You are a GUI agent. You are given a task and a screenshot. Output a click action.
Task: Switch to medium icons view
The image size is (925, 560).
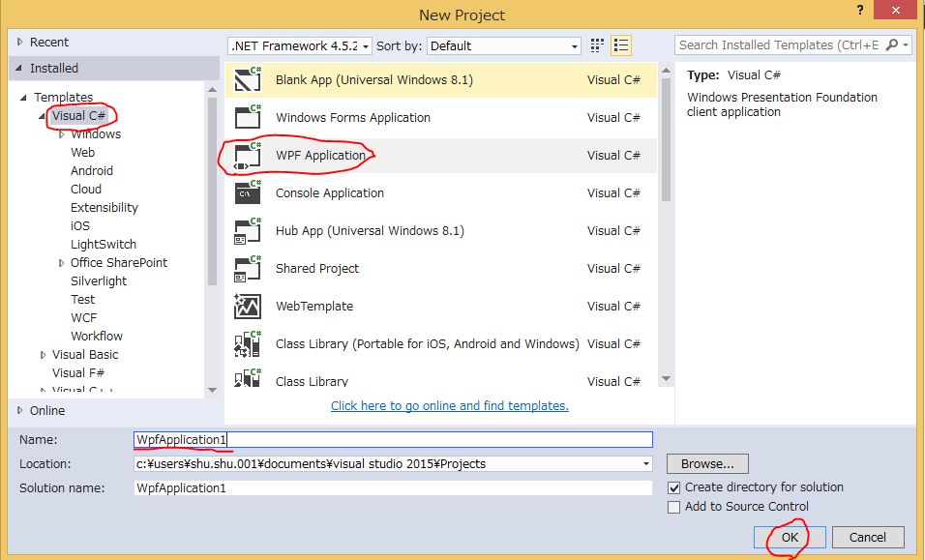pyautogui.click(x=596, y=44)
